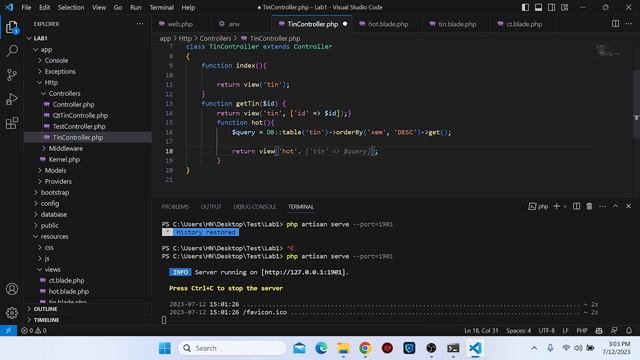The height and width of the screenshot is (360, 640).
Task: Open the Extensions view
Action: [x=12, y=123]
